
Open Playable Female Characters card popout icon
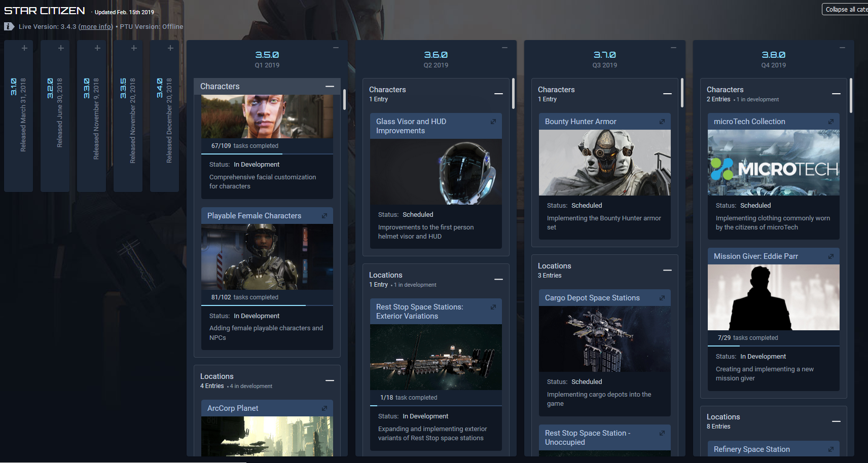pyautogui.click(x=324, y=216)
